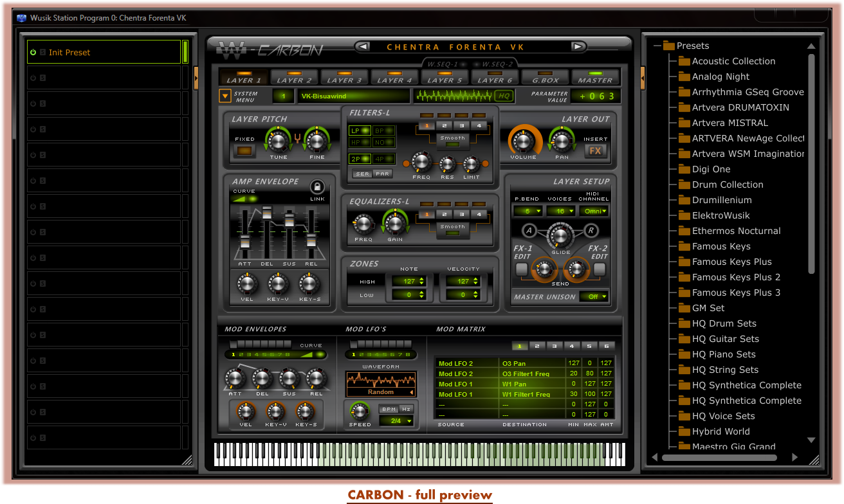Click the Glide knob in Layer Setup
Image resolution: width=844 pixels, height=504 pixels.
click(x=560, y=236)
